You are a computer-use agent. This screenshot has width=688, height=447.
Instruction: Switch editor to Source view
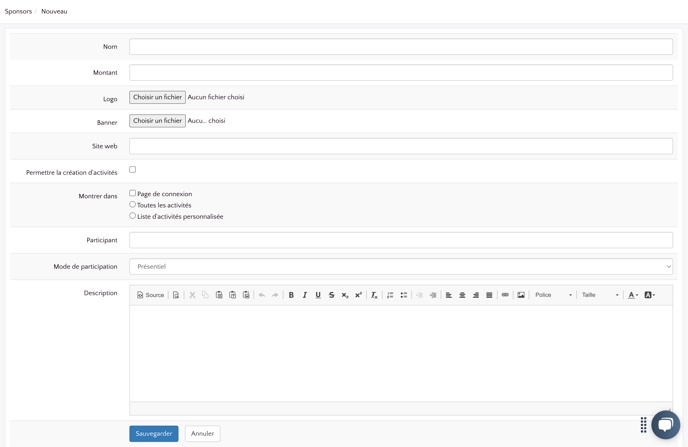[150, 295]
